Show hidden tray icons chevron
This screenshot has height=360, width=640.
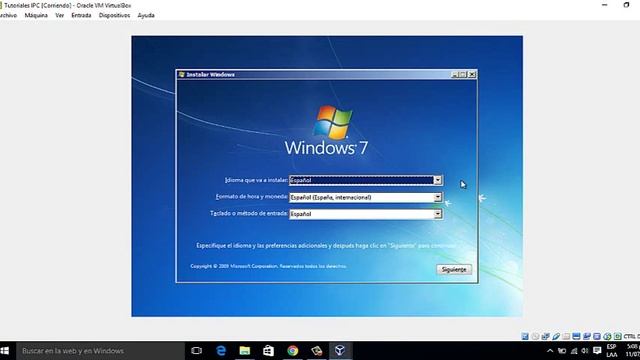pyautogui.click(x=550, y=351)
